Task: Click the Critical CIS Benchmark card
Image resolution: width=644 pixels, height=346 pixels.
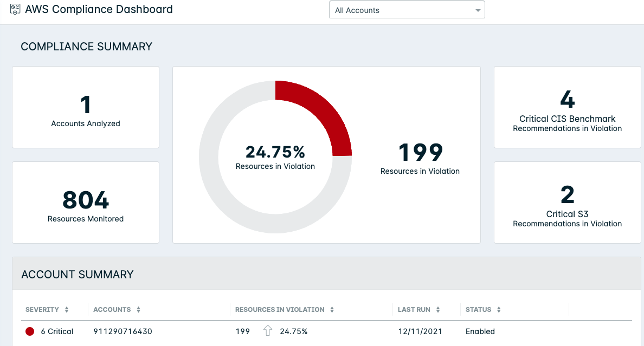Action: pos(567,107)
